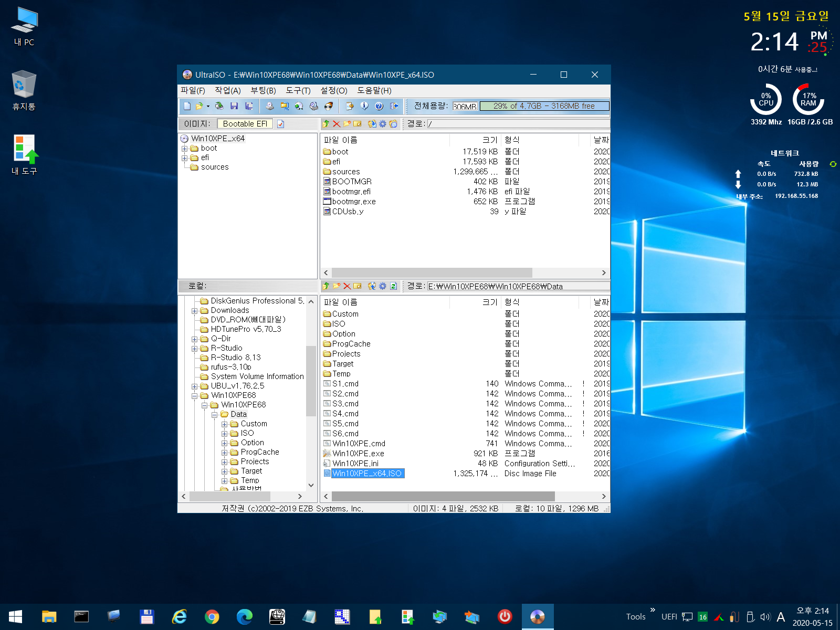Screen dimensions: 840x630
Task: Click the New image toolbar icon
Action: [187, 106]
